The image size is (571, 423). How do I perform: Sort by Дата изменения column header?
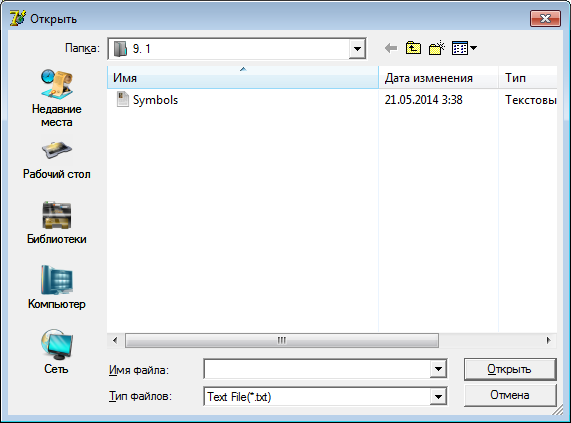point(438,78)
